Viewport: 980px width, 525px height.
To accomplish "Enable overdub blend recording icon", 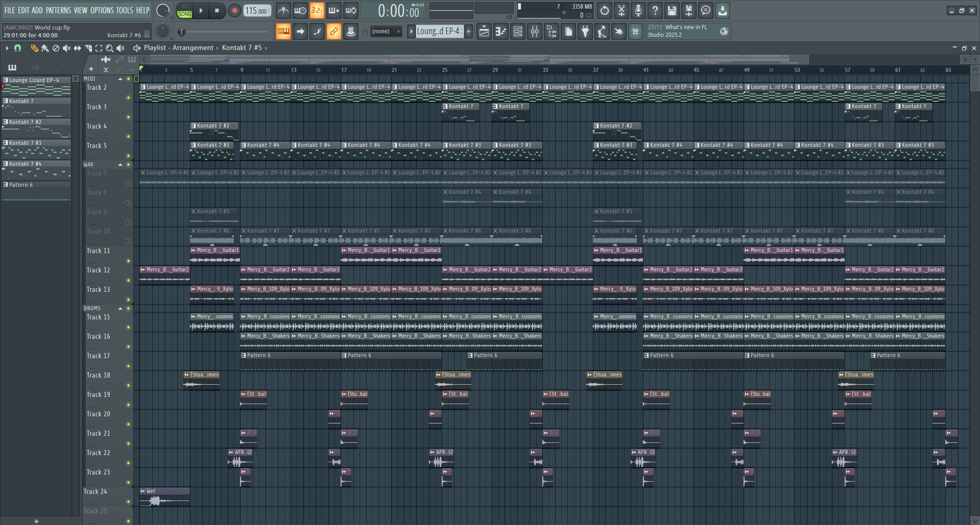I will [334, 10].
